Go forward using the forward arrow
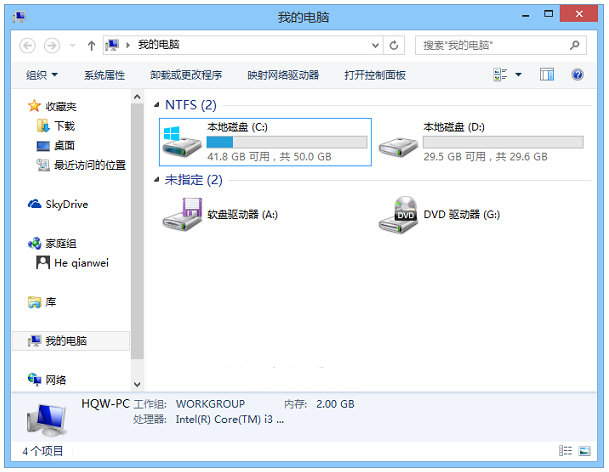 click(x=52, y=46)
